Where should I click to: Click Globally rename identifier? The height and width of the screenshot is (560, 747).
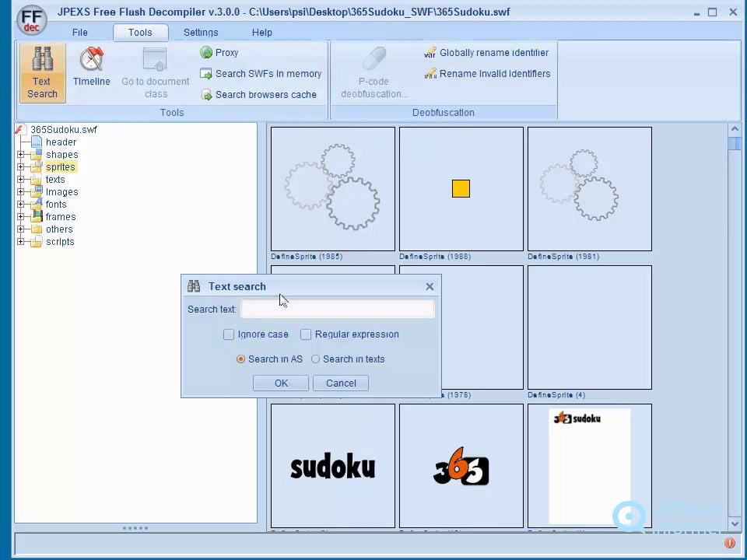click(486, 52)
